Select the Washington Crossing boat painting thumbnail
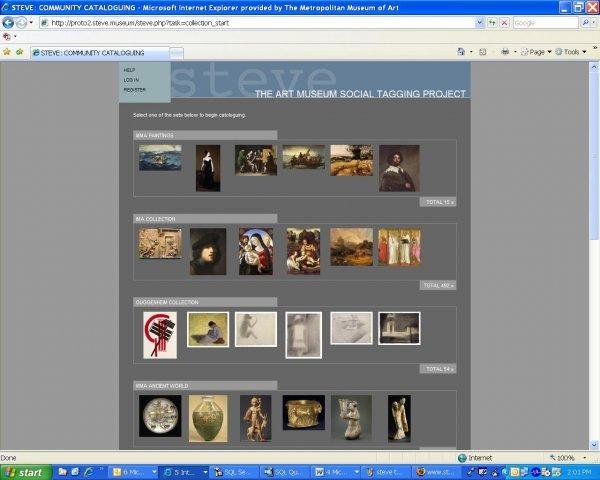The image size is (600, 480). tap(303, 157)
